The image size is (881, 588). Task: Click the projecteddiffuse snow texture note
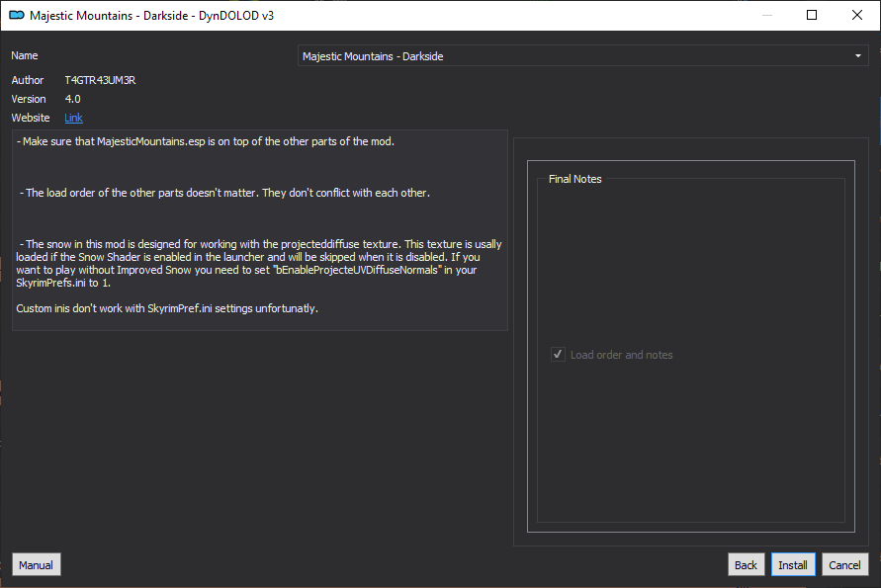pyautogui.click(x=259, y=264)
